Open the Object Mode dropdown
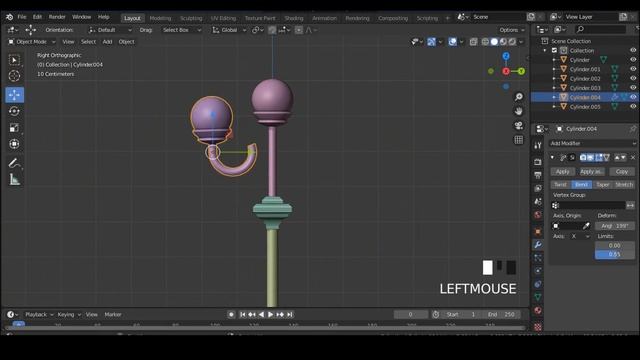The width and height of the screenshot is (640, 360). pyautogui.click(x=31, y=42)
